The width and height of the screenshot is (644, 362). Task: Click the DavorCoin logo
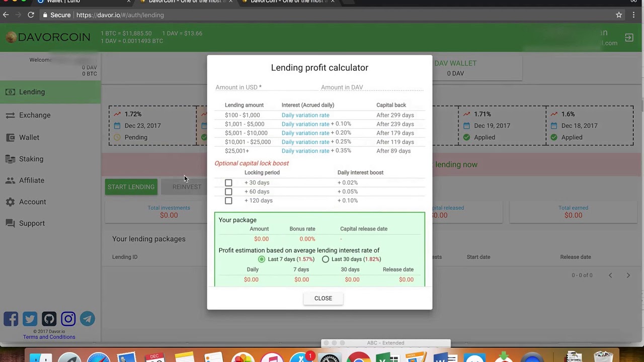coord(48,37)
